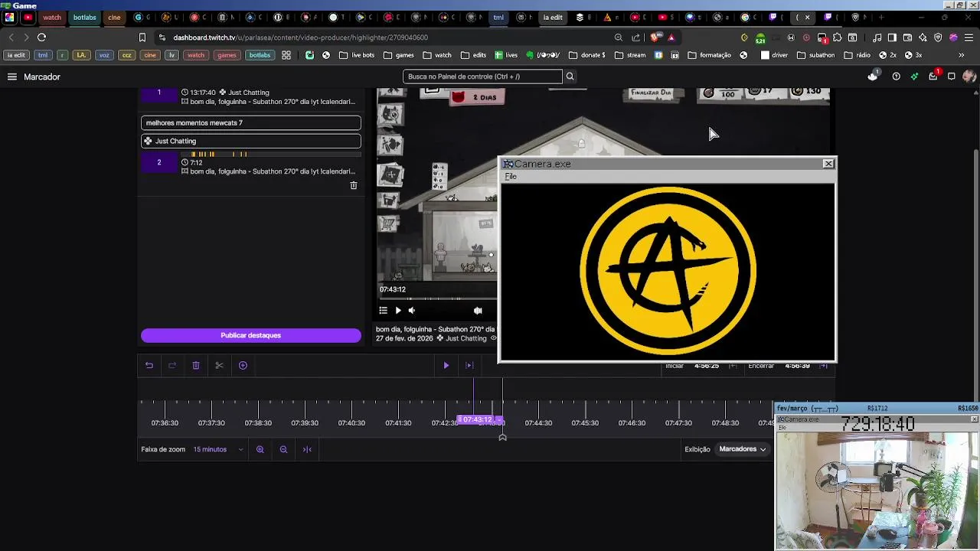Zoom out on the timeline

tap(283, 450)
